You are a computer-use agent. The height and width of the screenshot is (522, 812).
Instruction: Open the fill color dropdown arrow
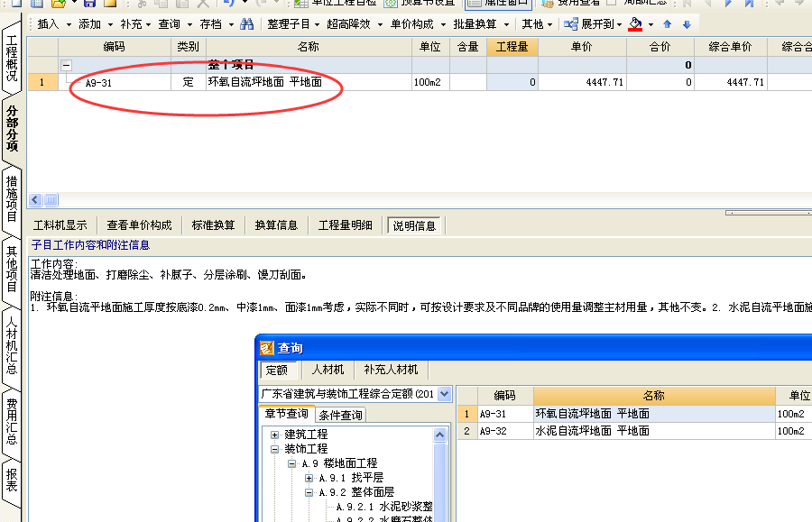[x=651, y=25]
